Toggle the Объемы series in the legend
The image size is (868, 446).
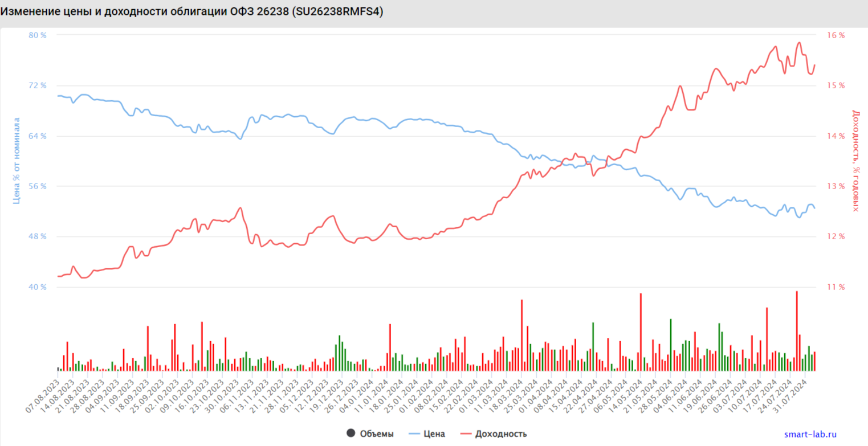click(369, 433)
